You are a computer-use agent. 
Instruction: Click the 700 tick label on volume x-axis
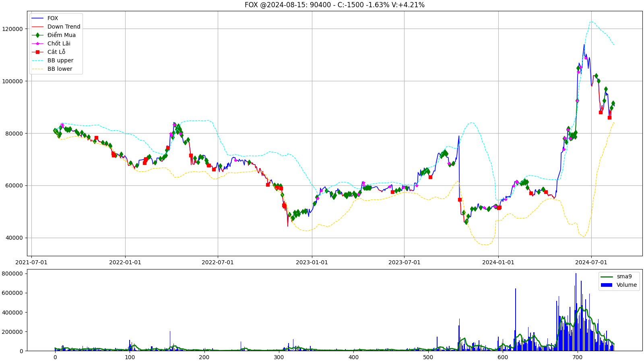pos(577,357)
